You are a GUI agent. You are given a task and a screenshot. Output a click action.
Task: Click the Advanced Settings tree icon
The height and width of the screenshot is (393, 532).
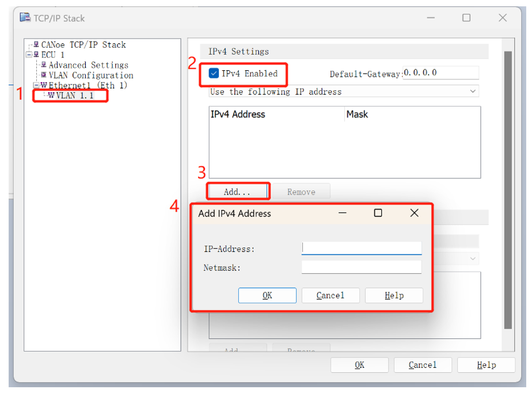(44, 64)
